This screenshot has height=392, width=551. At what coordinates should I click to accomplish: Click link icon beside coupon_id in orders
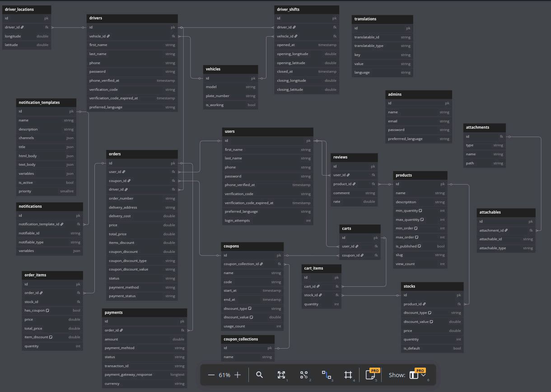pos(124,181)
